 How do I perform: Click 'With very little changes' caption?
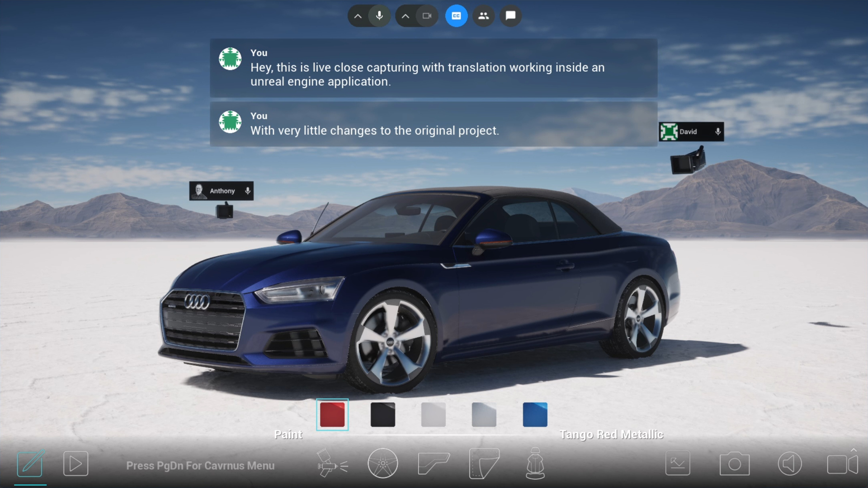[x=374, y=131]
